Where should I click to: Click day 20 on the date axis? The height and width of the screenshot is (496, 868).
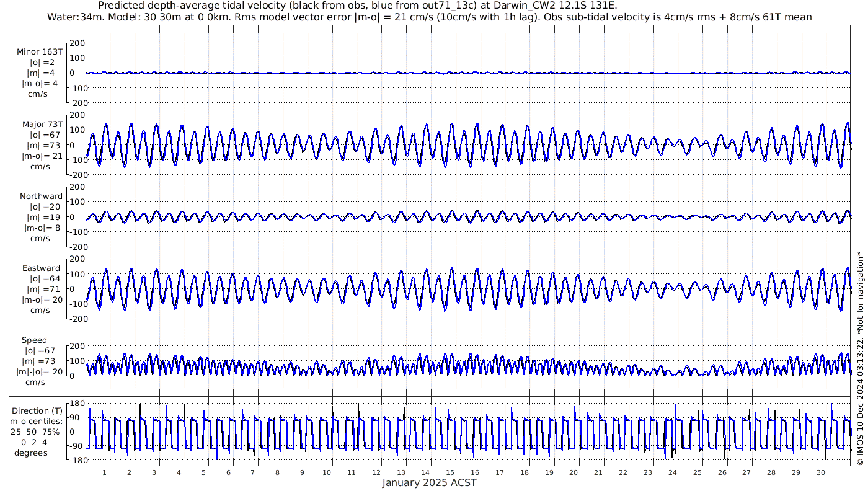573,473
